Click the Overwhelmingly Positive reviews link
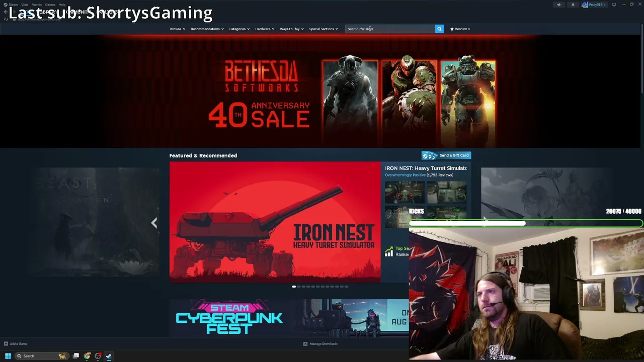The image size is (644, 362). click(405, 175)
